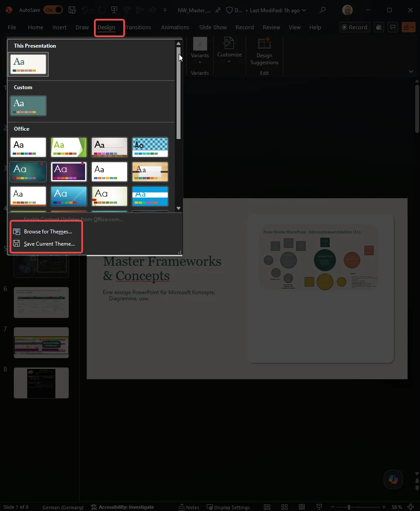Open the Comments pane icon
The image size is (420, 511).
tap(393, 28)
